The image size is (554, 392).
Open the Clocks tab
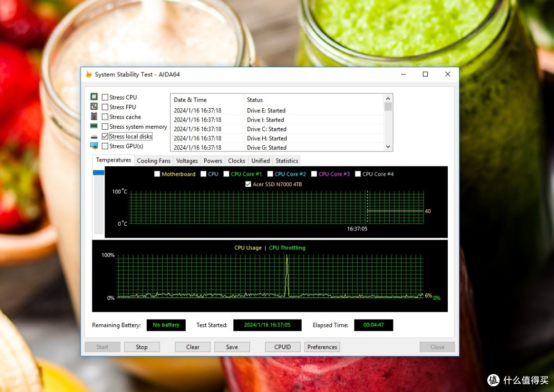236,161
